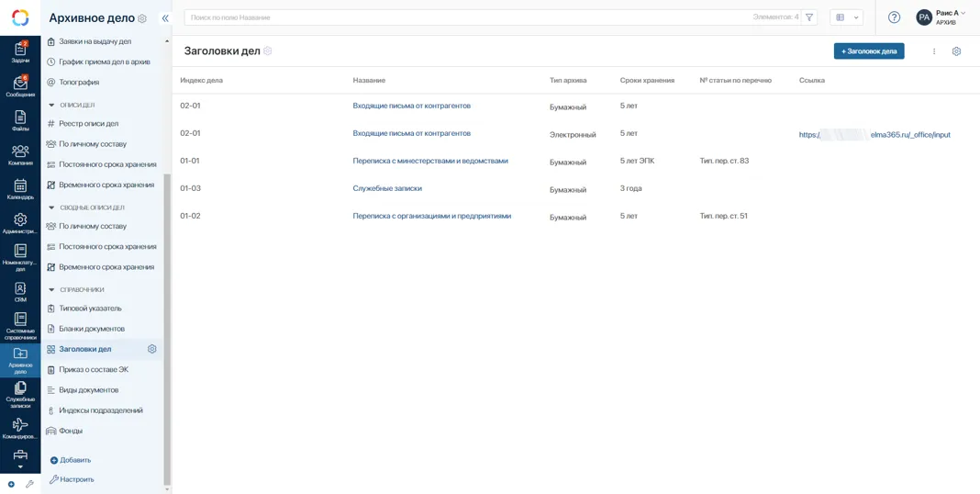This screenshot has width=980, height=494.
Task: Open the Файлы section icon
Action: [x=20, y=119]
